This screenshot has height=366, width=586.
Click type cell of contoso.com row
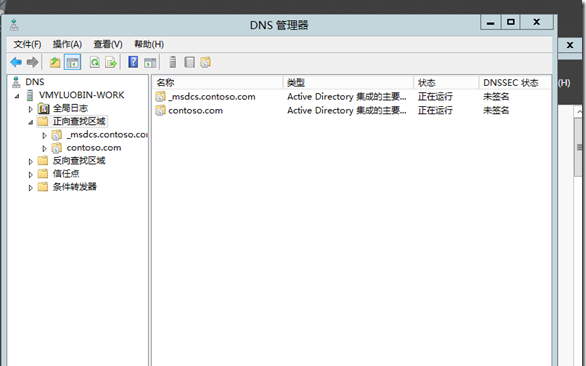pyautogui.click(x=346, y=111)
